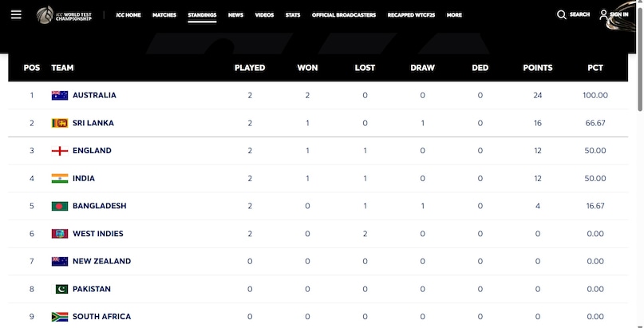Select the Standings tab in navigation
Screen dimensions: 644x328
coord(202,15)
